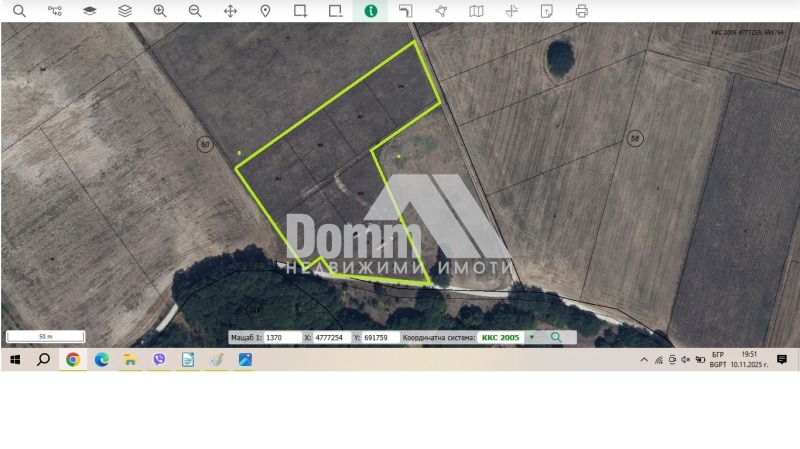Select the pan move tool
This screenshot has width=800, height=449.
(230, 11)
